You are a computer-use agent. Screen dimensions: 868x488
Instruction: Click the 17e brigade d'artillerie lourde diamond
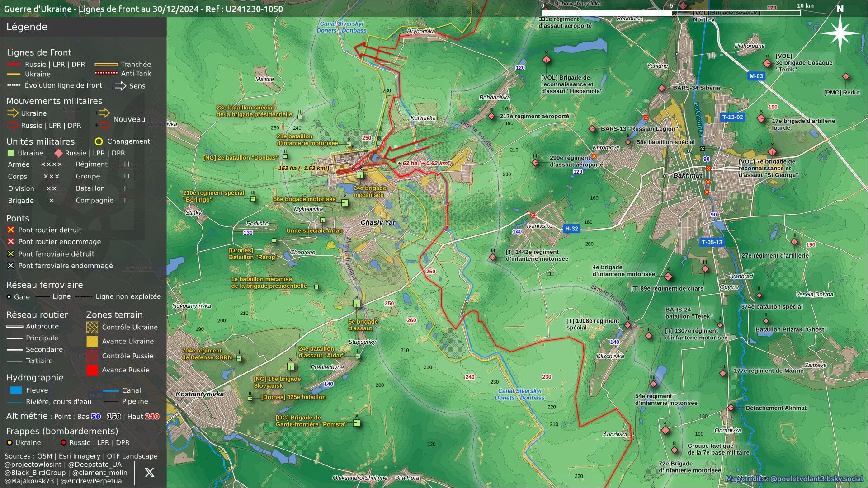point(761,119)
